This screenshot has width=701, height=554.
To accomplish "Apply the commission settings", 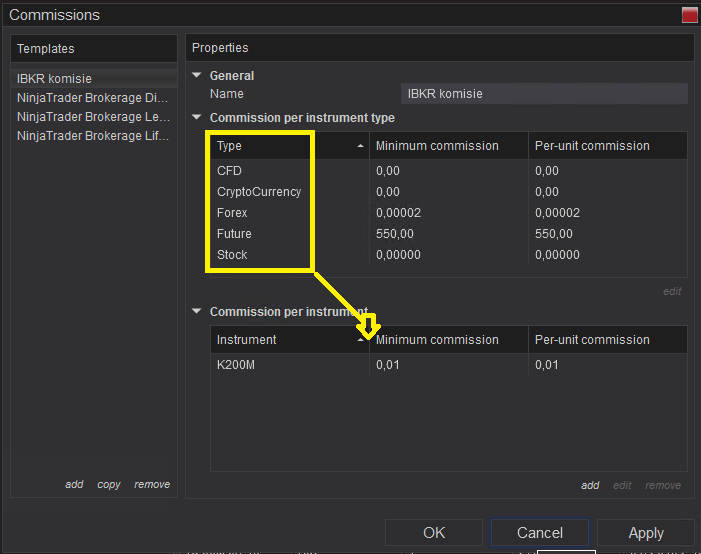I will 646,533.
